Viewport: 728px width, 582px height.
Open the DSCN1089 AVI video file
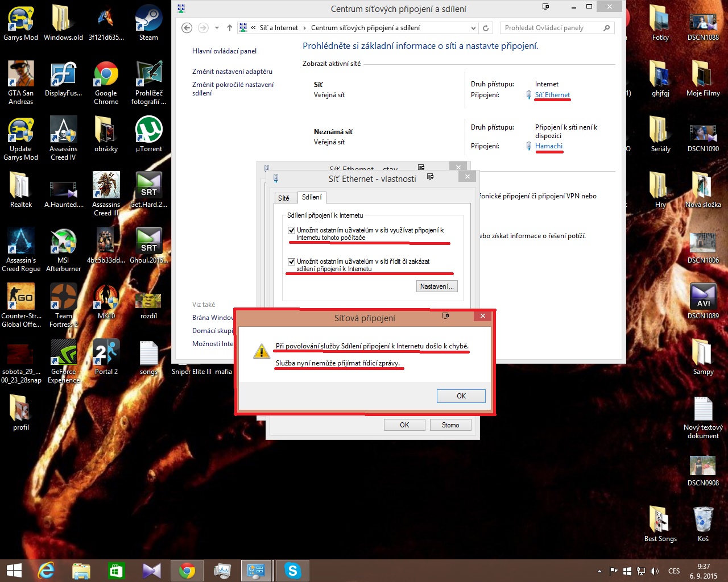[704, 301]
